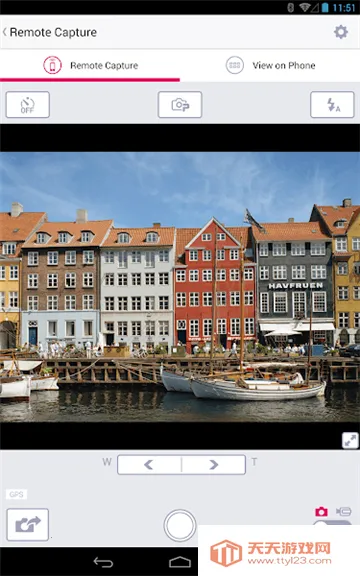The image size is (360, 576).
Task: Tap the Android back navigation button
Action: [103, 562]
